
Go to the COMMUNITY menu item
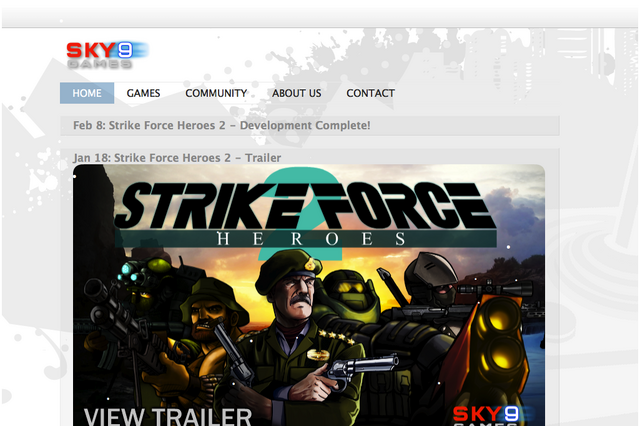pos(216,93)
